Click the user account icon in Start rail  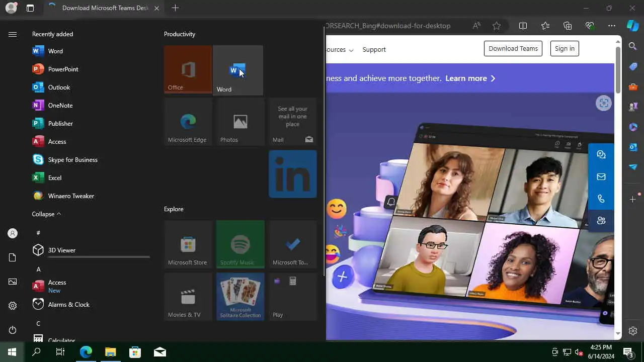click(x=13, y=233)
